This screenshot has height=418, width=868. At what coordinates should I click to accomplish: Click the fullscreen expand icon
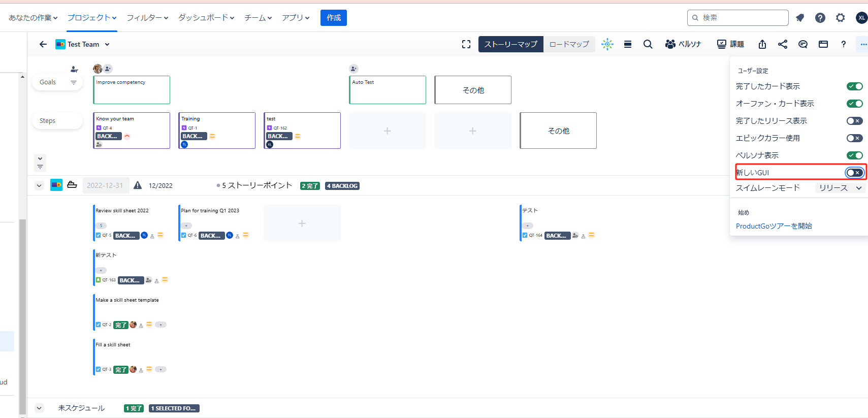point(466,44)
